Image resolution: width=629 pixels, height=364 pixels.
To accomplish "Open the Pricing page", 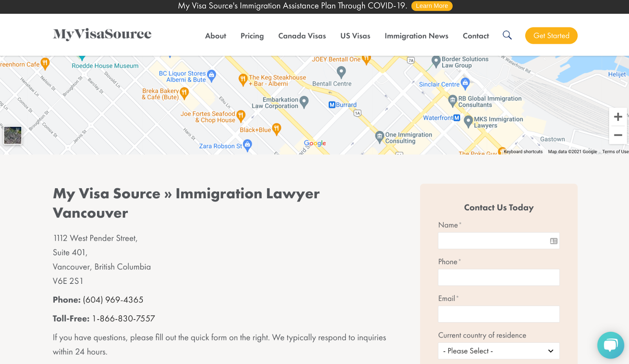I will point(252,36).
